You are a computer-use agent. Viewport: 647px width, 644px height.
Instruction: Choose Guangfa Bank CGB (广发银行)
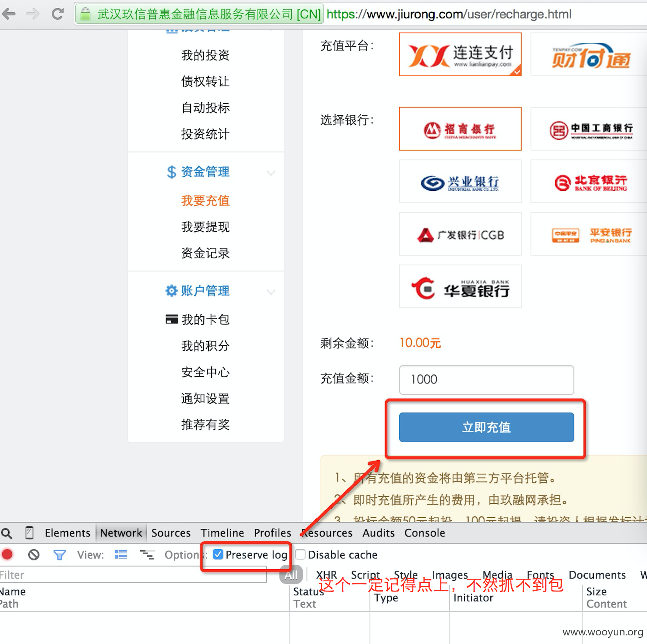pos(460,234)
